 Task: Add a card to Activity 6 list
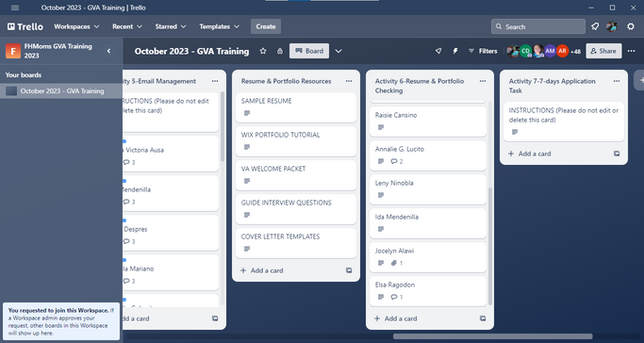click(x=396, y=318)
